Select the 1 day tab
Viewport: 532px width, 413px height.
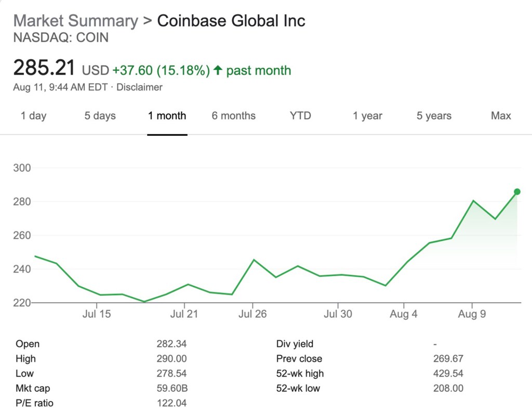33,116
